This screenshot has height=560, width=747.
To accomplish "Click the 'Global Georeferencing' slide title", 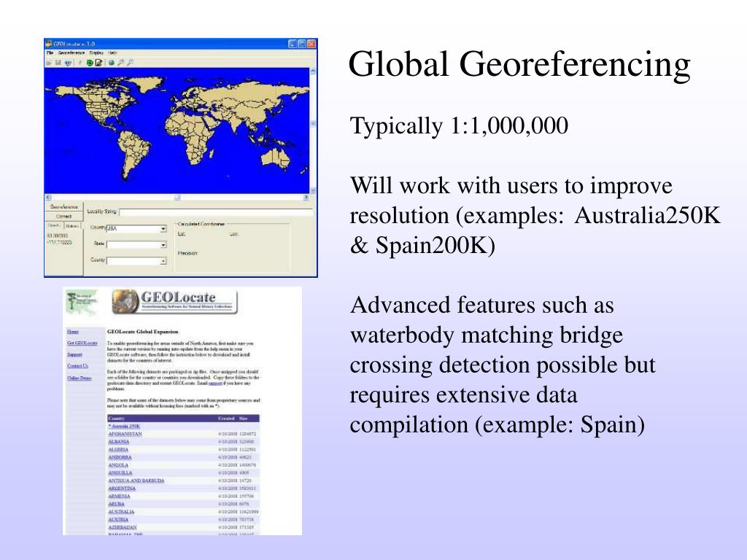I will [x=519, y=64].
